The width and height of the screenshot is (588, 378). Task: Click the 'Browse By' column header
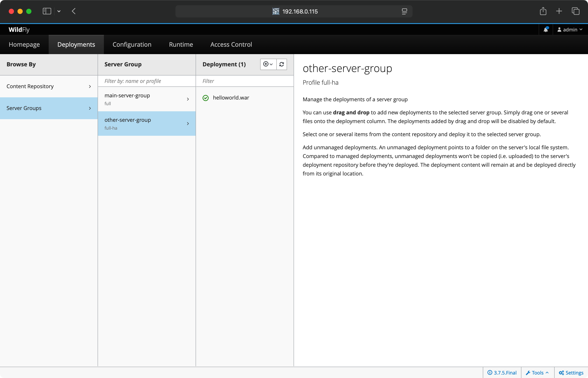coord(21,64)
